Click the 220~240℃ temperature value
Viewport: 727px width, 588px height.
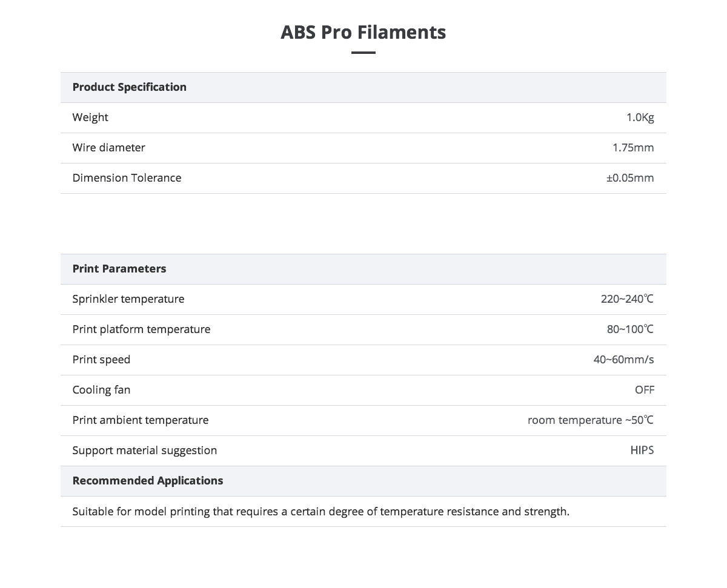click(628, 299)
